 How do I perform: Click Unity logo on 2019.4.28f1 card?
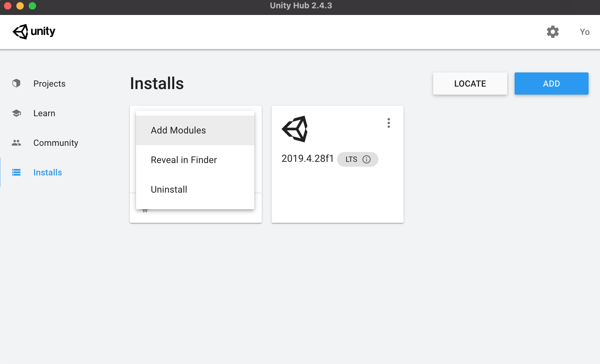295,129
